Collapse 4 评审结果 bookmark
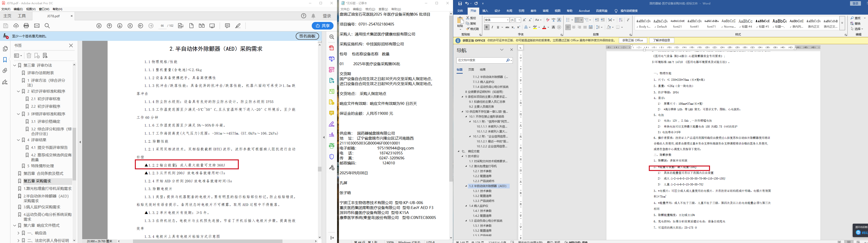868x243 pixels. click(18, 140)
